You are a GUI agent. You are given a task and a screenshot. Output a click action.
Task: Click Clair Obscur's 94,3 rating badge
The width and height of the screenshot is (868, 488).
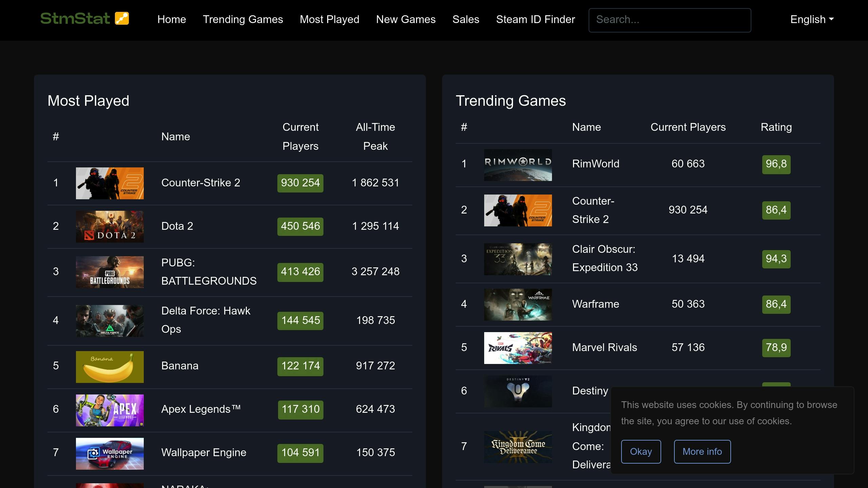click(x=776, y=259)
